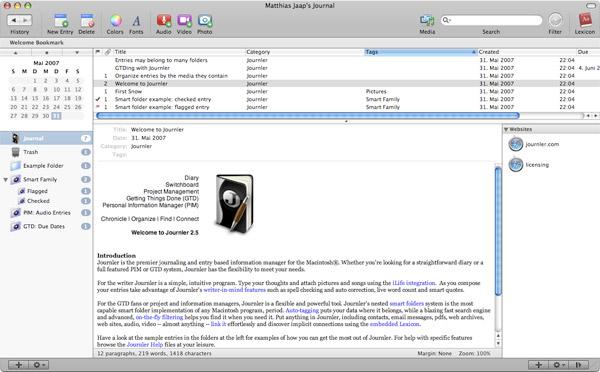The image size is (600, 372).
Task: Add a folder with bottom-left plus button
Action: click(18, 365)
